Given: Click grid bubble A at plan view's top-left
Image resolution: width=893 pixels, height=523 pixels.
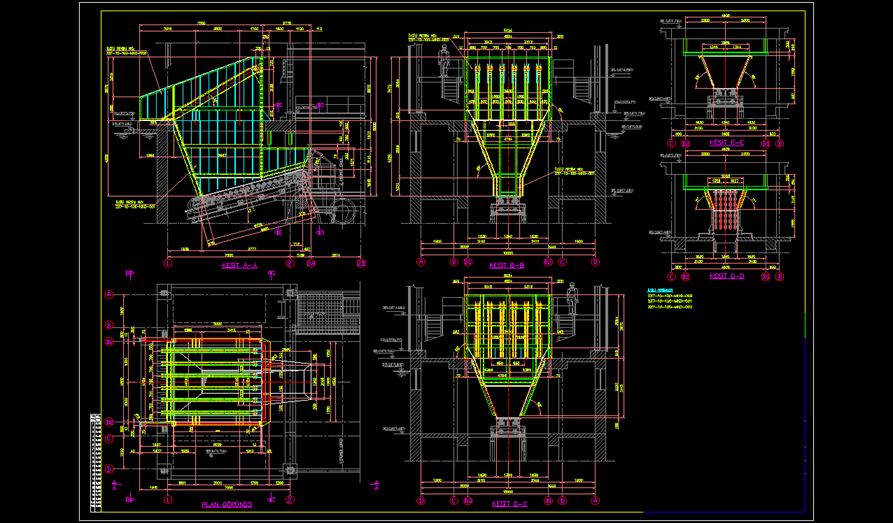Looking at the screenshot, I should tap(109, 294).
